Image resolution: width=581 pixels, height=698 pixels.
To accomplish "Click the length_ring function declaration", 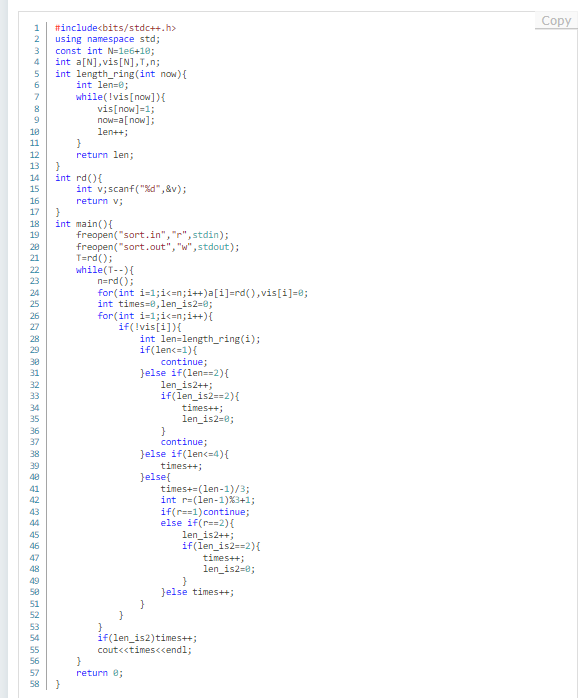I will click(x=121, y=74).
